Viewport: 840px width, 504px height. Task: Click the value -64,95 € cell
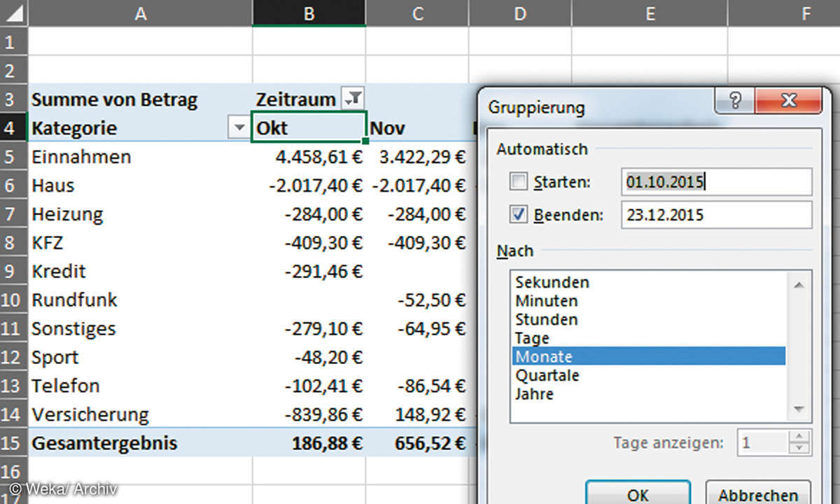tap(417, 328)
